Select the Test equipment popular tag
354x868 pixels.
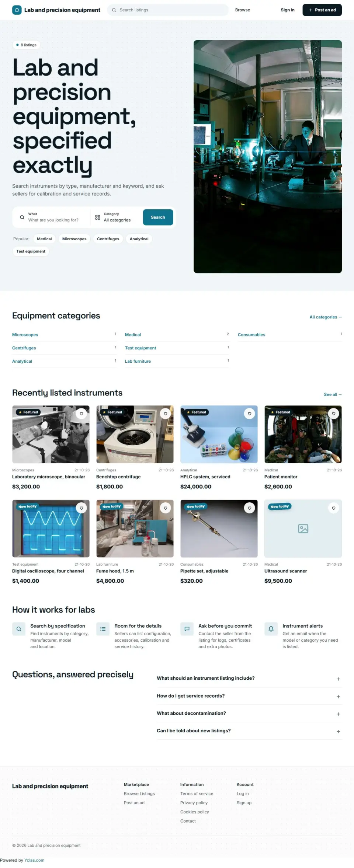tap(31, 251)
